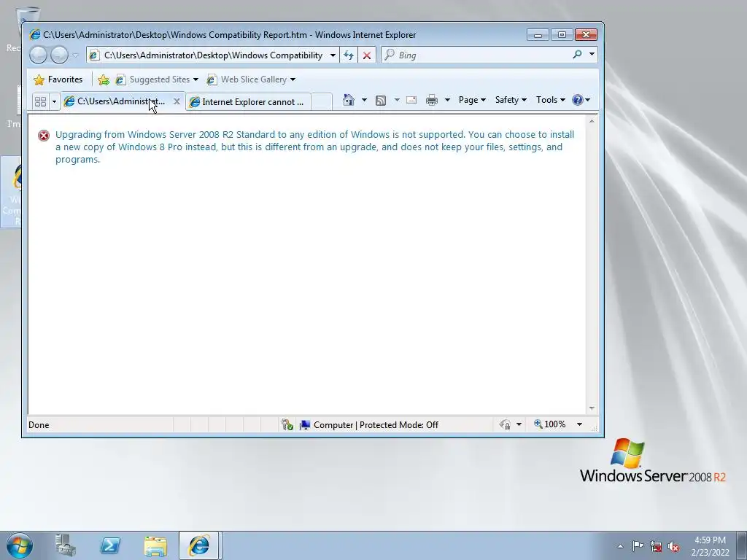747x560 pixels.
Task: Click the Print icon
Action: click(432, 100)
